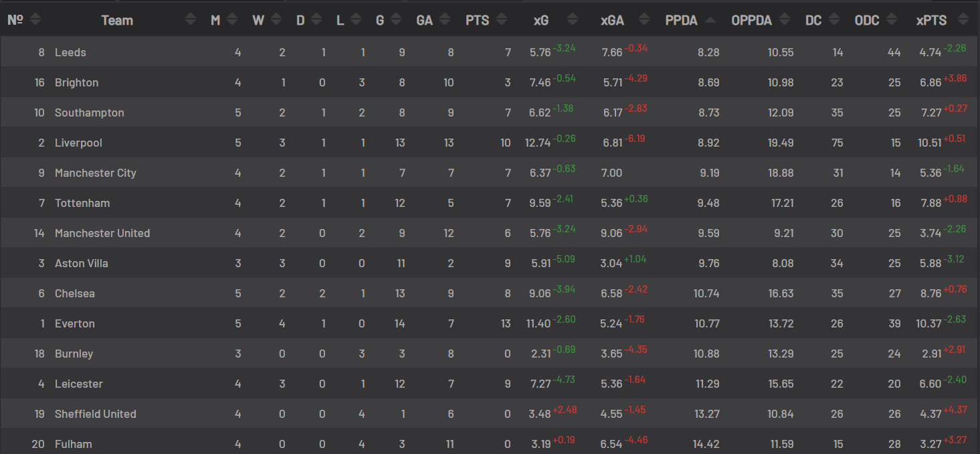980x454 pixels.
Task: Open the Leeds team link
Action: (x=70, y=52)
